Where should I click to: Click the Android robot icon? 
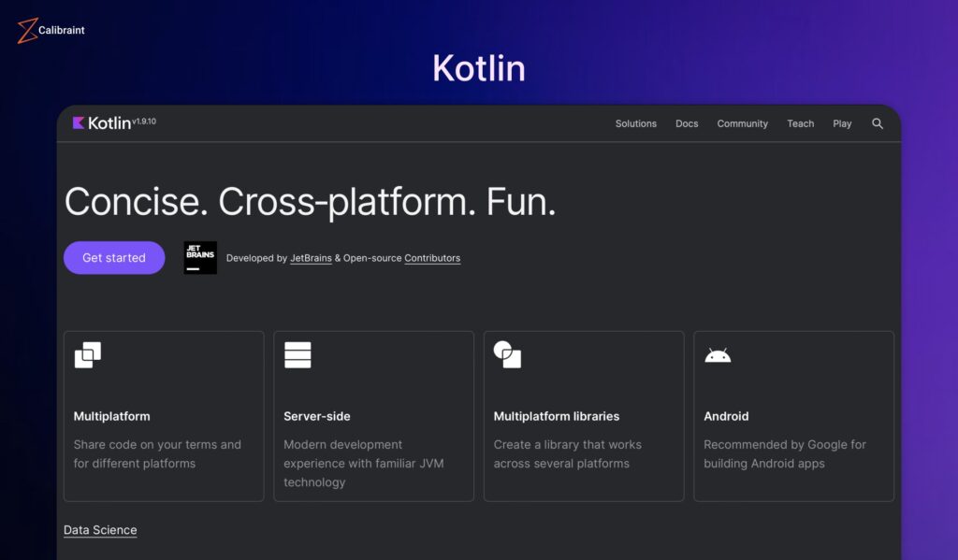pos(718,355)
